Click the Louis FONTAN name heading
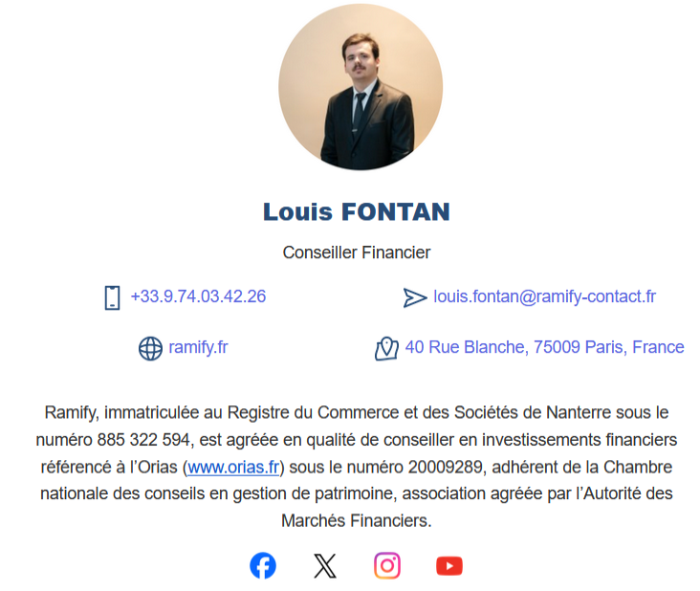 pyautogui.click(x=357, y=211)
